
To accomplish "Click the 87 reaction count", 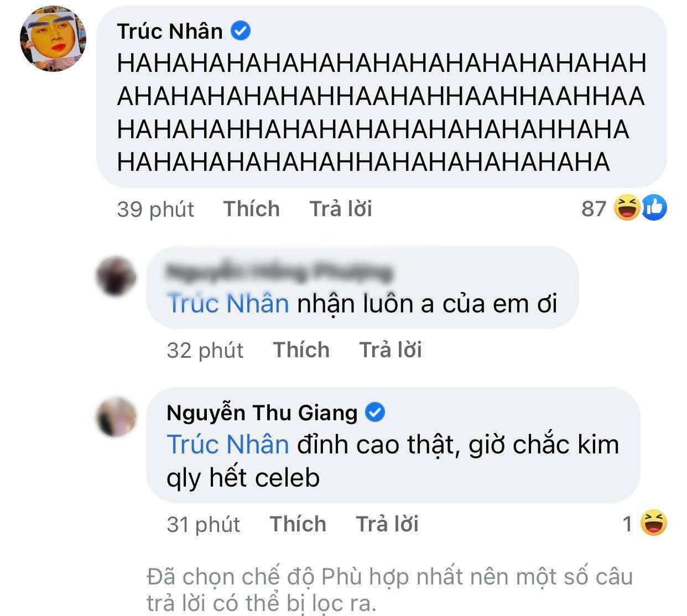I will click(595, 208).
